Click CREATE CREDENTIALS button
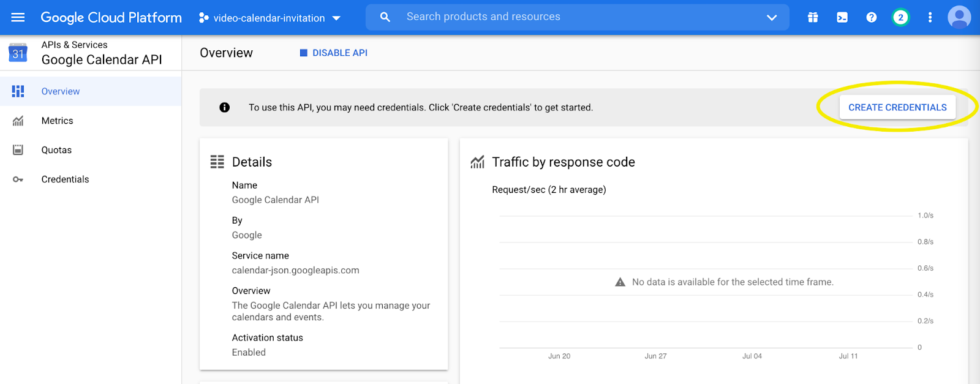980x384 pixels. coord(897,107)
